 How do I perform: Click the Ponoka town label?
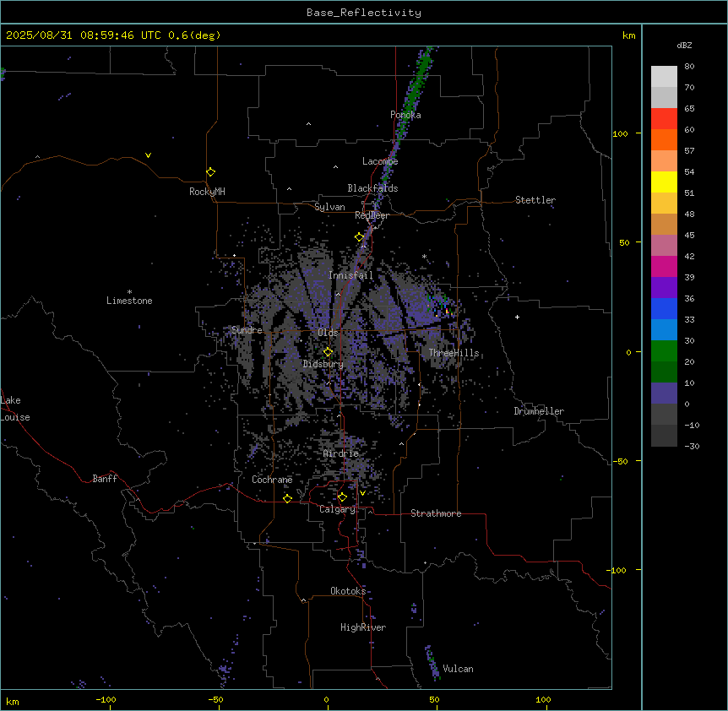405,115
